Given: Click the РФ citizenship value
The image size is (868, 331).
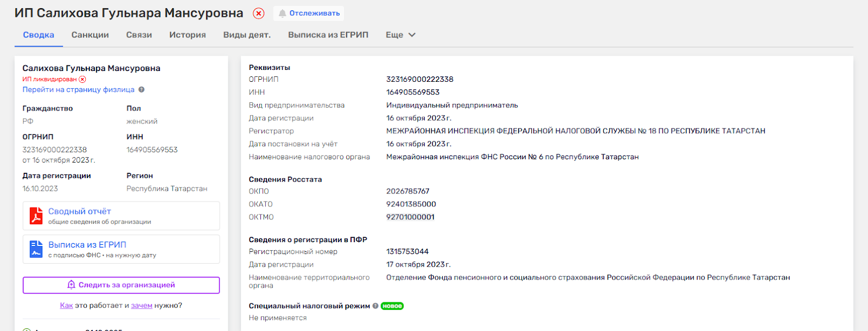Looking at the screenshot, I should 28,121.
